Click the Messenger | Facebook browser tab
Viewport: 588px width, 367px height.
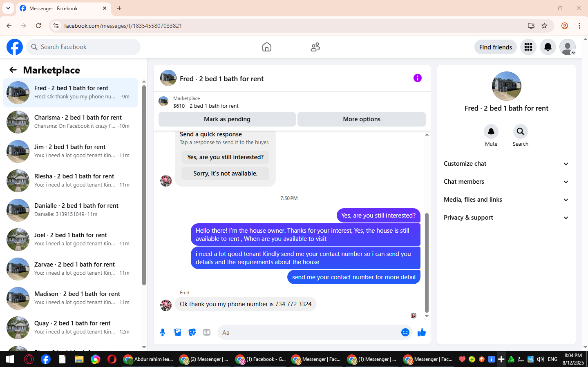tap(63, 8)
